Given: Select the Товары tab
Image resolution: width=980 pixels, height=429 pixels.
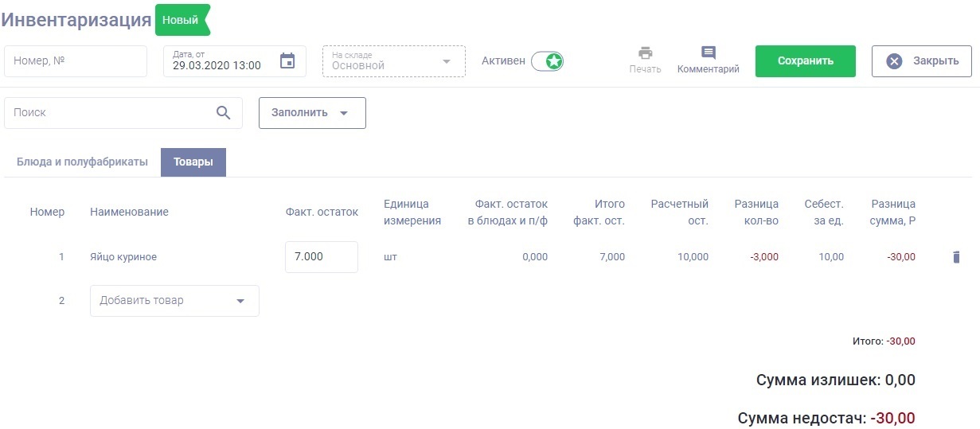Looking at the screenshot, I should [x=193, y=162].
